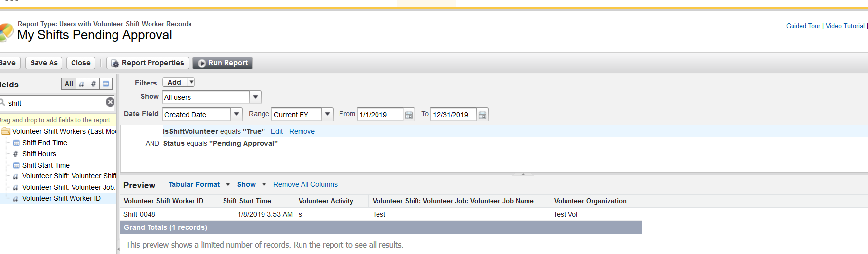Click Volunteer Activity column header
Image resolution: width=868 pixels, height=254 pixels.
click(332, 201)
